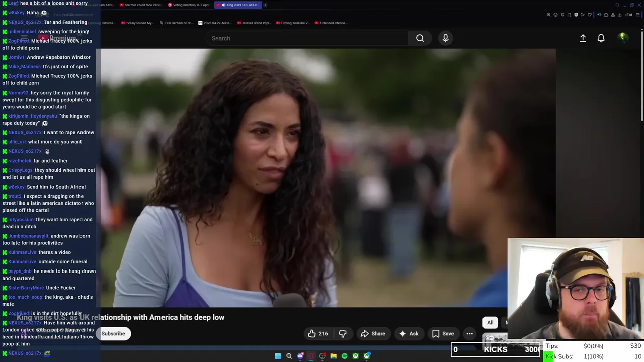Open the Filming YouTube V... bookmark
This screenshot has width=644, height=362.
tap(292, 23)
